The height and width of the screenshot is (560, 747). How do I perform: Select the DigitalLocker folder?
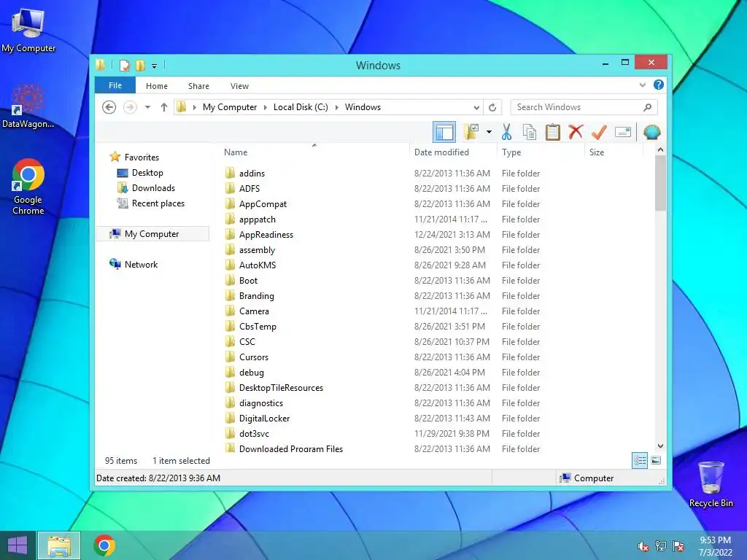pos(264,418)
